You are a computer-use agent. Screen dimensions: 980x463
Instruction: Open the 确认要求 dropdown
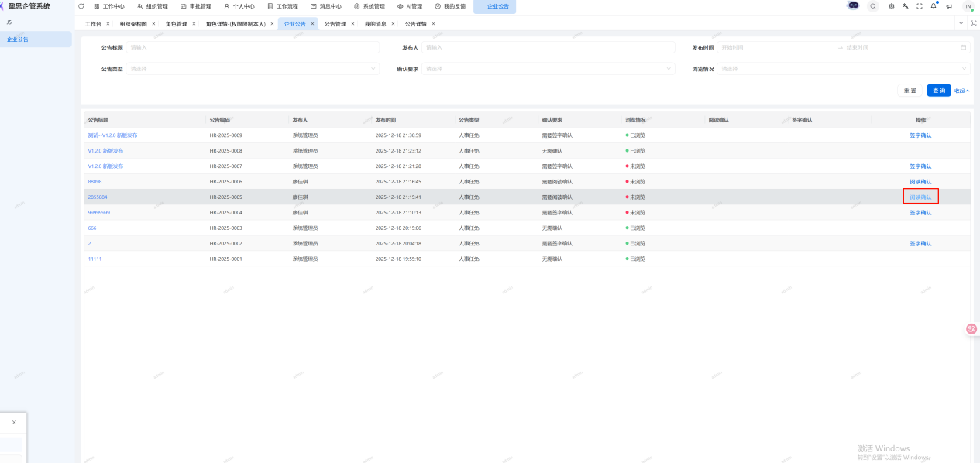[x=548, y=69]
